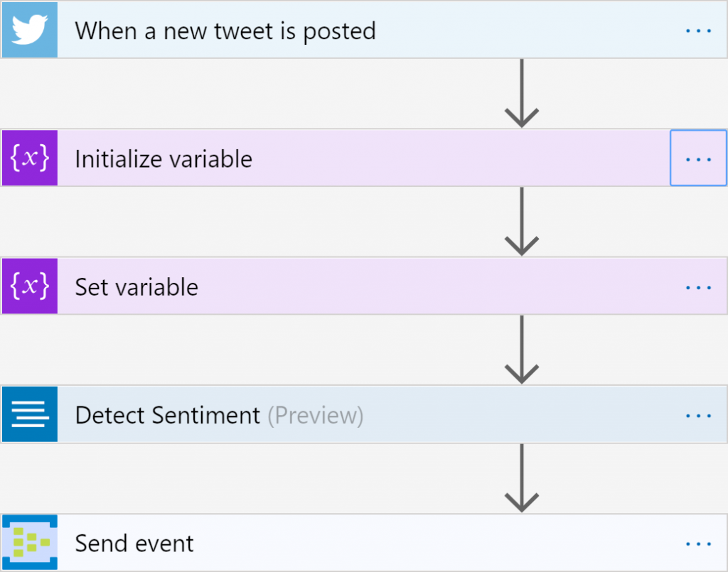Open ellipsis menu on the Send event step
728x572 pixels.
coord(698,544)
